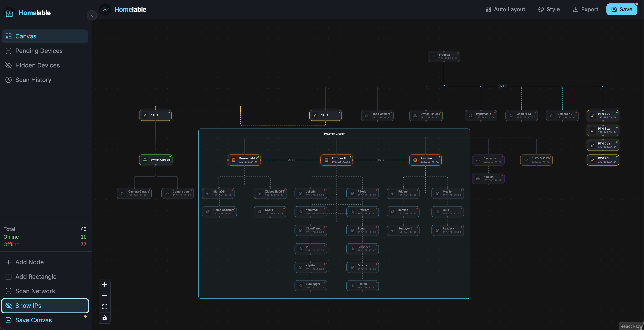Open Hidden Devices page
Viewport: 644px width, 330px height.
pyautogui.click(x=45, y=65)
